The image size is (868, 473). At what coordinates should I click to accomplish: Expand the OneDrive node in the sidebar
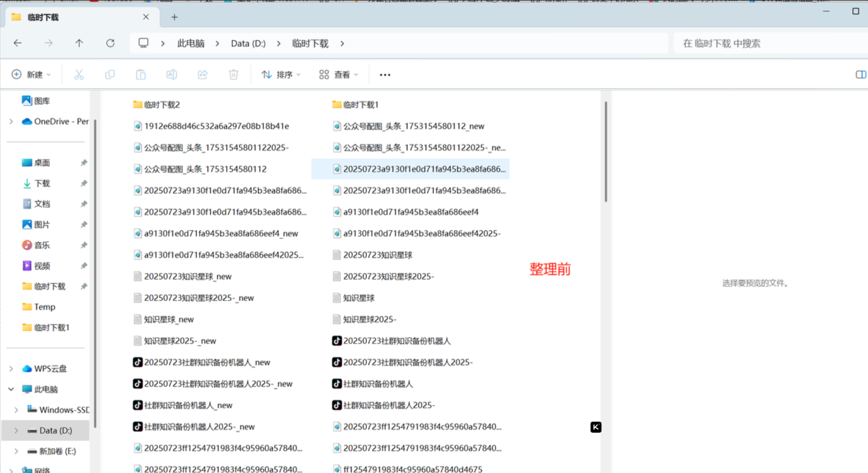pos(11,121)
